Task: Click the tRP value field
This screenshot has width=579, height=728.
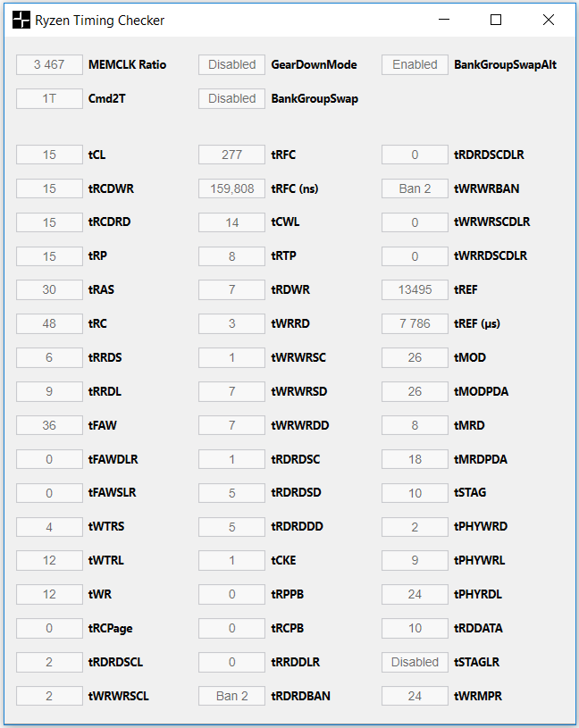Action: click(x=50, y=256)
